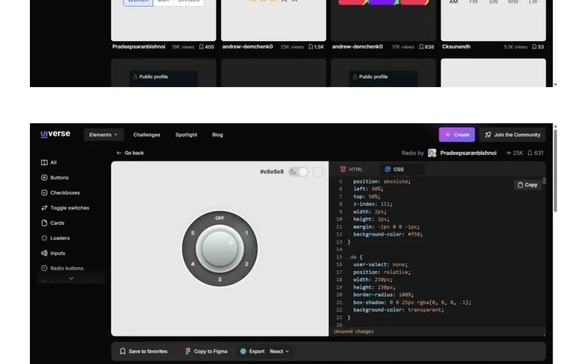Open the Cksunandh card thumbnail in upper window
The image size is (588, 364).
(493, 21)
